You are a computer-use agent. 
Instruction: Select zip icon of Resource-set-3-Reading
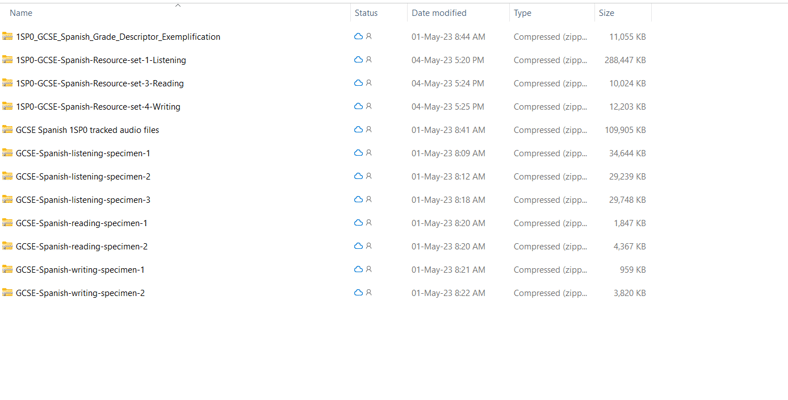pyautogui.click(x=7, y=83)
